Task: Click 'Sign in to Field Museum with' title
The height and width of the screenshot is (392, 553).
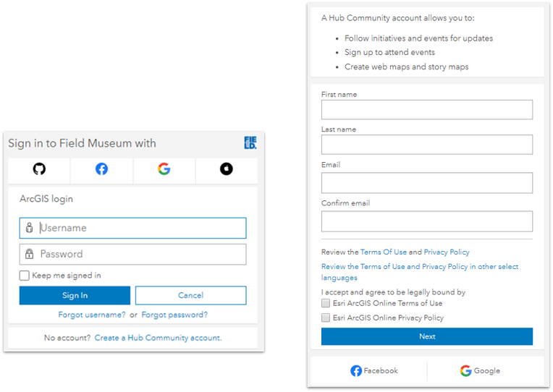Action: point(82,143)
